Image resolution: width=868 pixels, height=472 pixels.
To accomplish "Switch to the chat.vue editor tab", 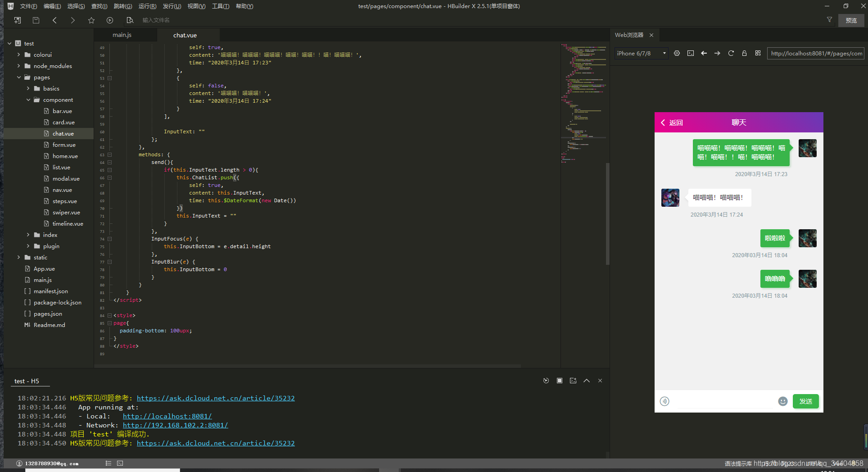I will coord(185,35).
